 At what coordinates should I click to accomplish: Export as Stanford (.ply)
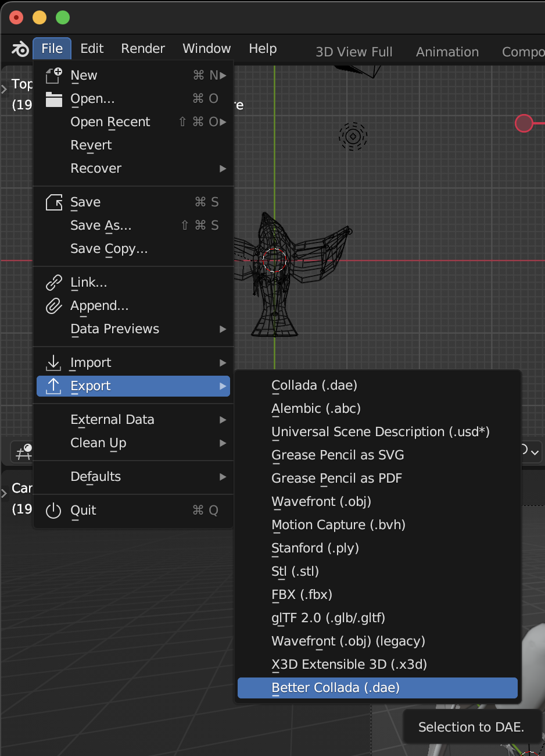pyautogui.click(x=378, y=548)
